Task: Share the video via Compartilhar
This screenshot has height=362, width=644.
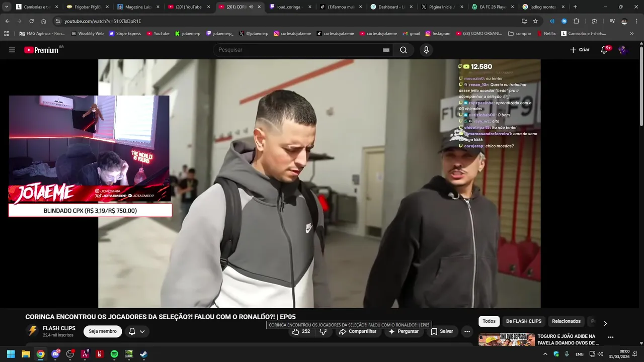Action: click(x=358, y=331)
